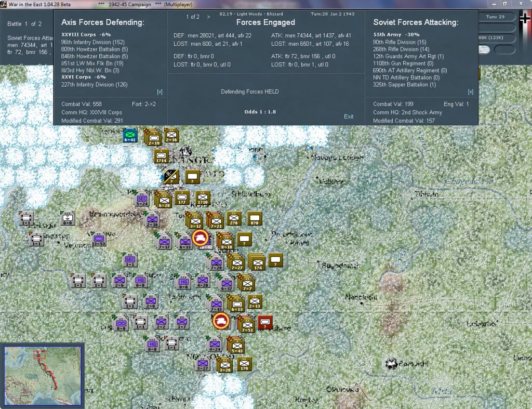532x409 pixels.
Task: Close the battle report with Exit
Action: point(349,116)
